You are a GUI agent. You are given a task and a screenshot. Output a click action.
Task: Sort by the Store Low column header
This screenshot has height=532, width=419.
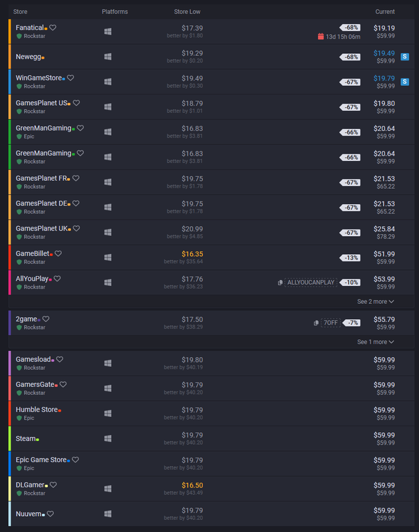188,12
